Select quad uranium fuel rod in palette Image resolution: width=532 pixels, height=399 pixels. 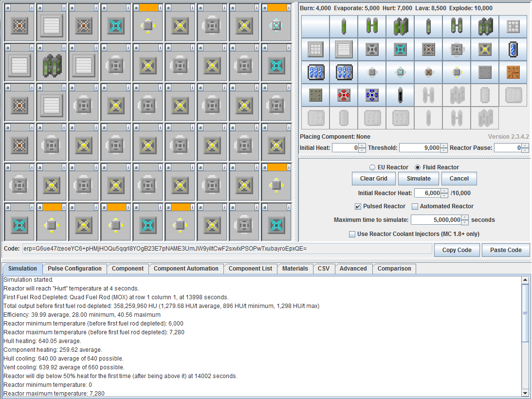click(x=400, y=26)
